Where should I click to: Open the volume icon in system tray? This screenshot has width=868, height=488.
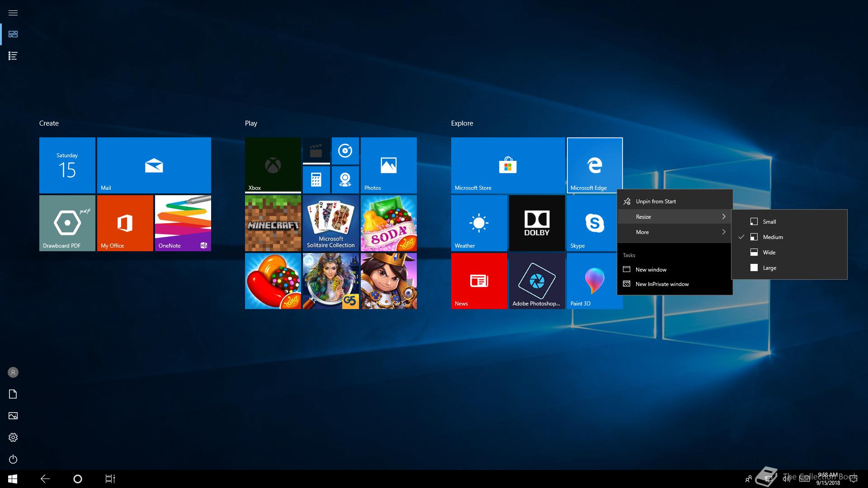(787, 479)
